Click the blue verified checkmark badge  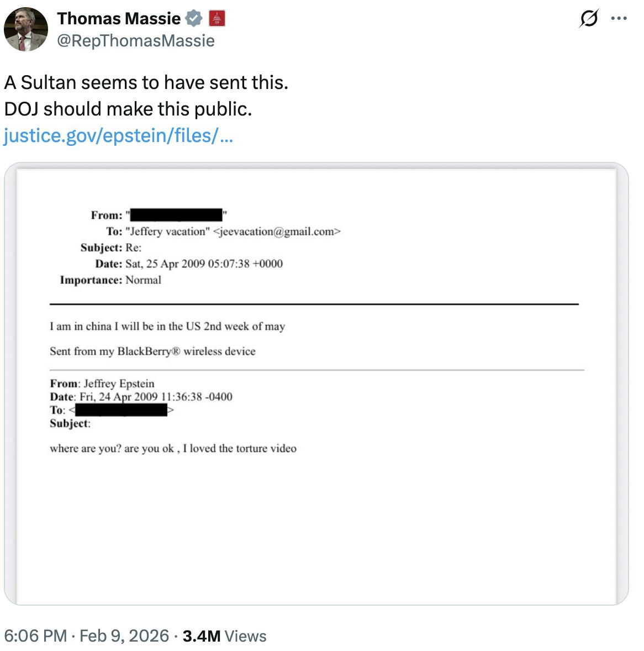[193, 18]
